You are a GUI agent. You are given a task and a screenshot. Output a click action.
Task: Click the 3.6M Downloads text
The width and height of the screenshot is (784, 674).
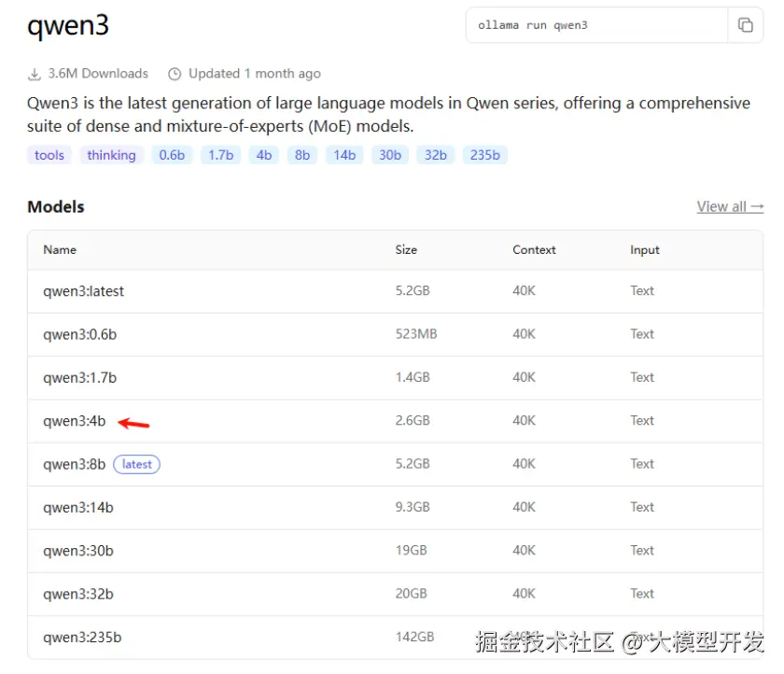point(98,74)
